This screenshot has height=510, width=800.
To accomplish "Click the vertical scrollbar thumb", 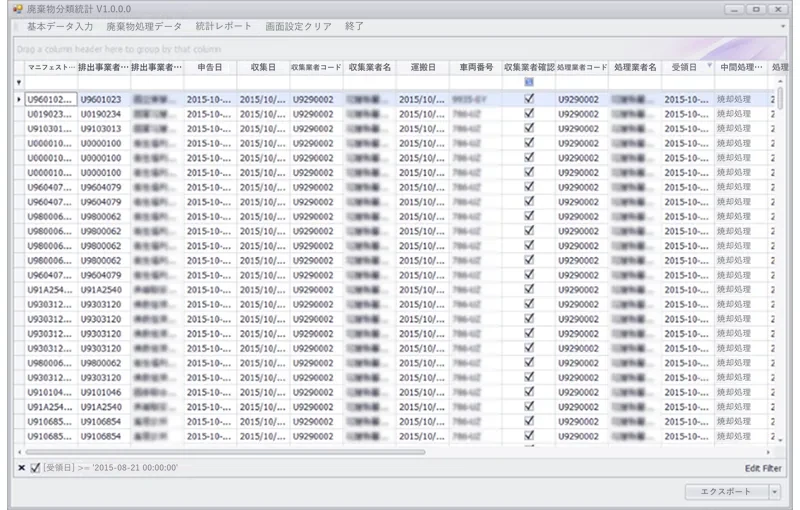I will (x=780, y=98).
